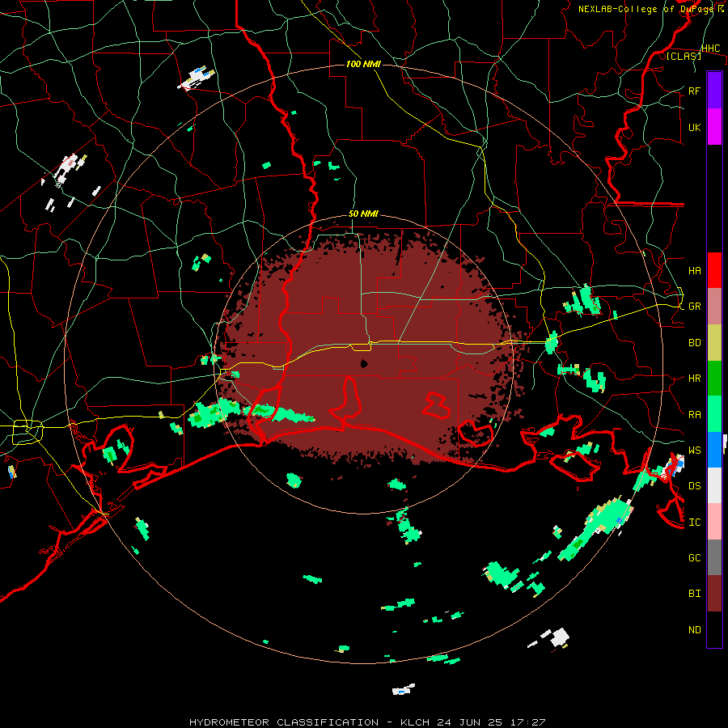Click the black radar site dot in the brown echo area

(x=364, y=363)
